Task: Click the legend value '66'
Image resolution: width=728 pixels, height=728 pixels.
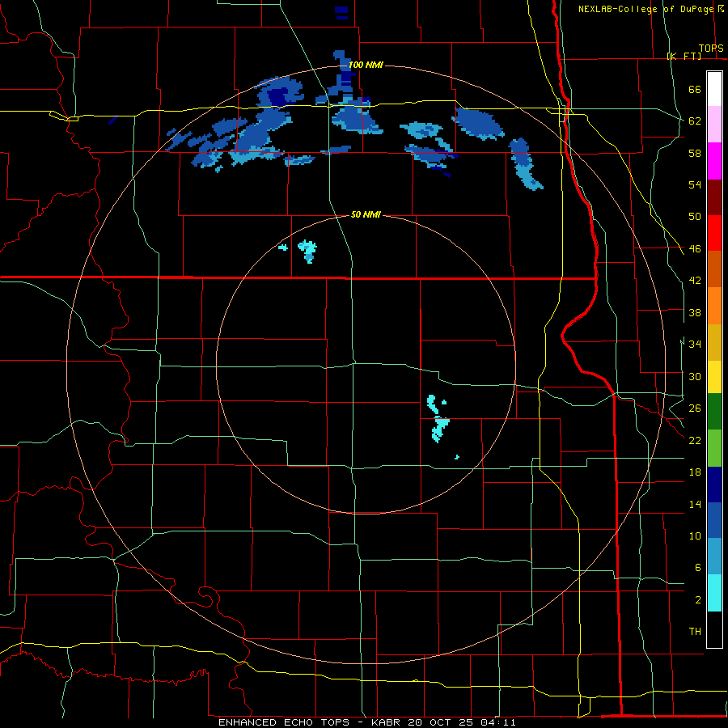Action: point(695,89)
